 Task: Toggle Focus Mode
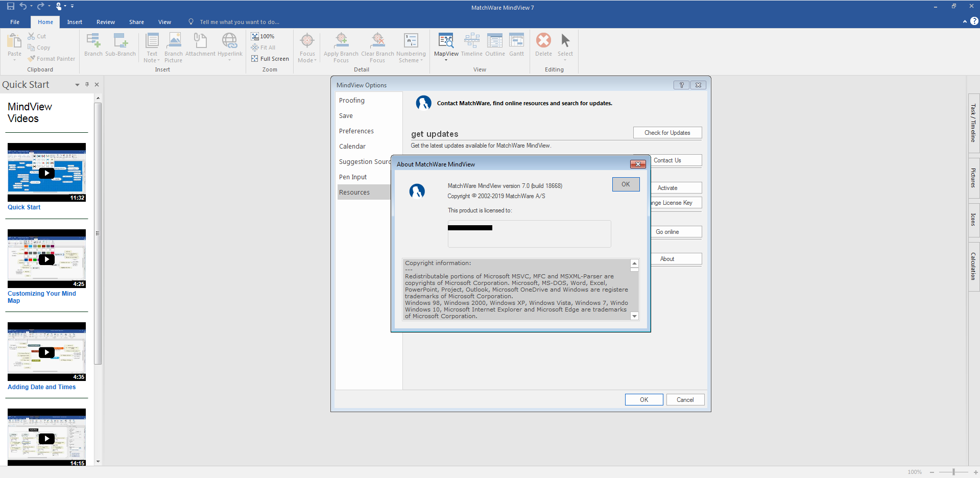point(307,47)
